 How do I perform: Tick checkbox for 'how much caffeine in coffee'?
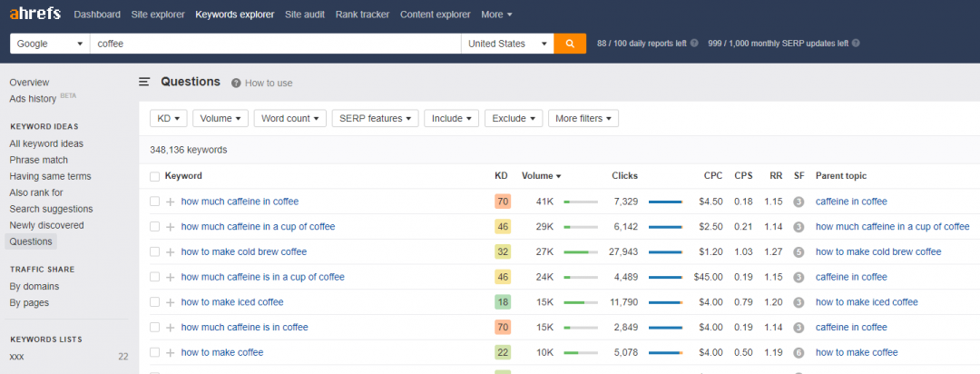tap(154, 202)
